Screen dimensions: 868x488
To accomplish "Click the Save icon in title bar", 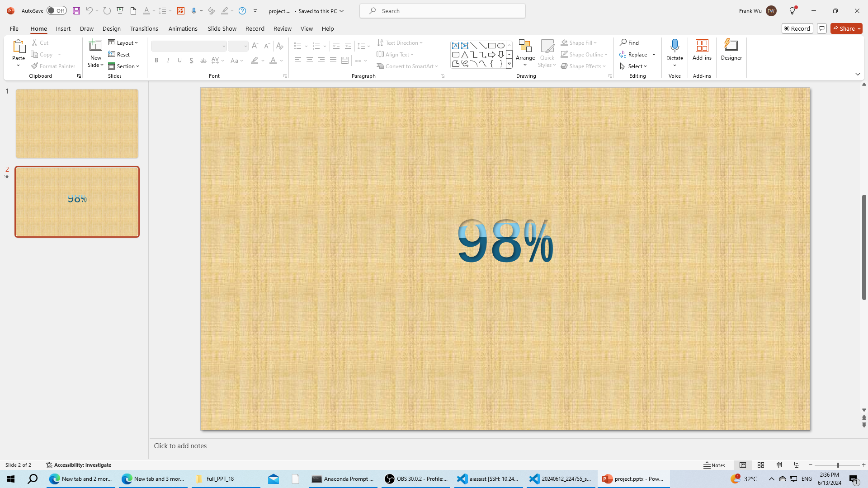I will (x=76, y=11).
